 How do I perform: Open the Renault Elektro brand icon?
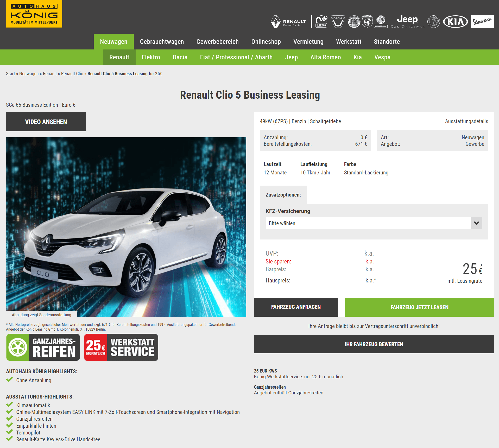[x=321, y=22]
